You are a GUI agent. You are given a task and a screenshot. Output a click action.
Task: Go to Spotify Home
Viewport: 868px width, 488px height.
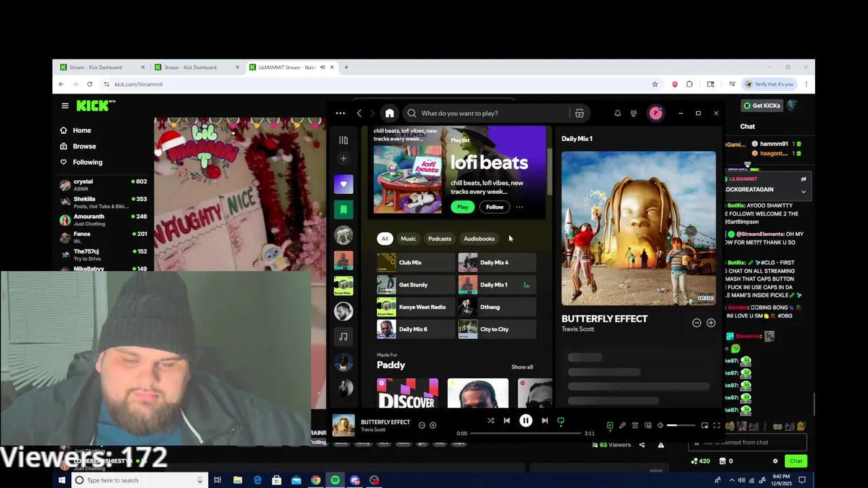[x=389, y=113]
